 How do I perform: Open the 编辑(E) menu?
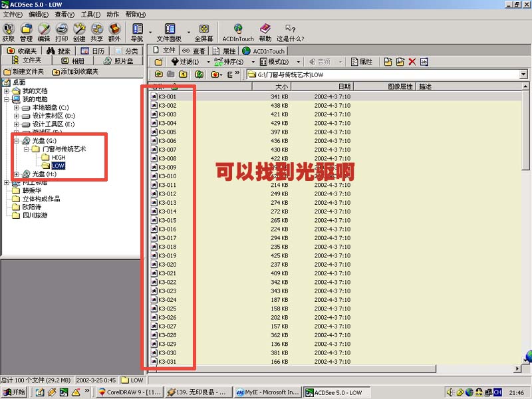(39, 14)
